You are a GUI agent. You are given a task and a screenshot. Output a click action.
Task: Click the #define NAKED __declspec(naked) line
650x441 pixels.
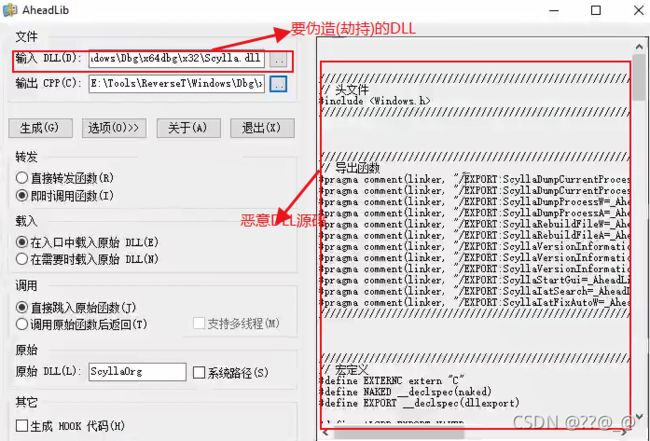point(406,392)
